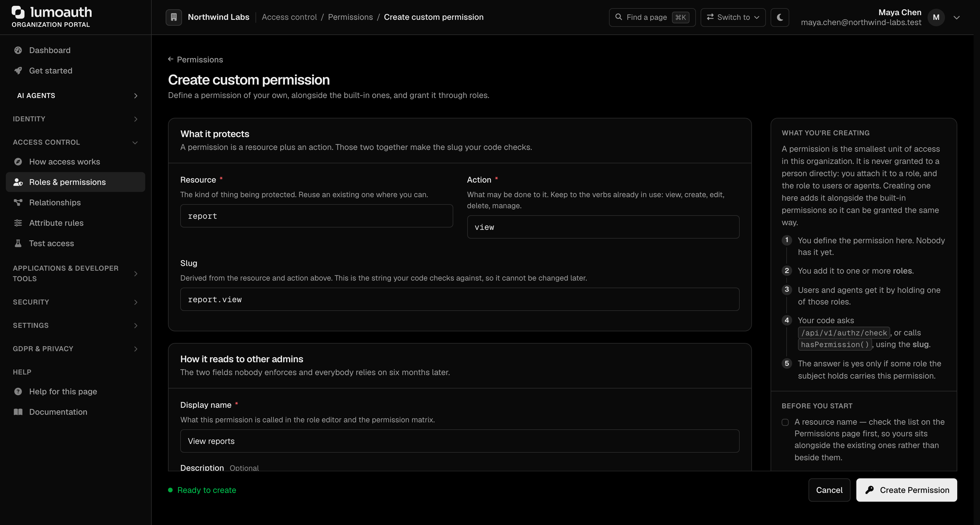The height and width of the screenshot is (525, 980).
Task: Click the Northwind Labs organization name
Action: 218,17
